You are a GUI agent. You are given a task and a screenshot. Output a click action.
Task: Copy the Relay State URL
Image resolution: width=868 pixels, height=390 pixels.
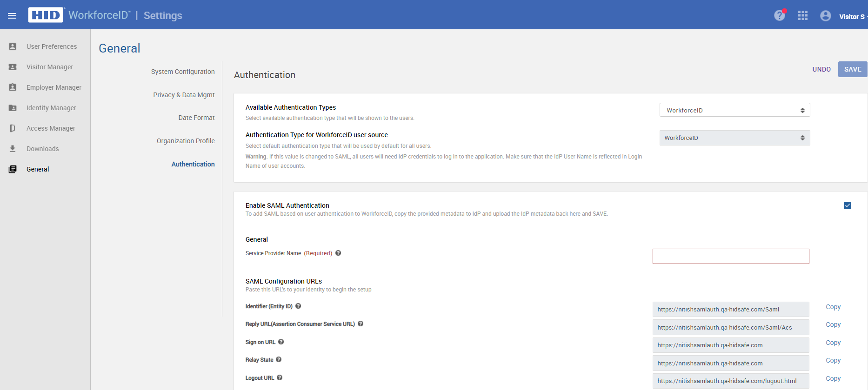[833, 360]
